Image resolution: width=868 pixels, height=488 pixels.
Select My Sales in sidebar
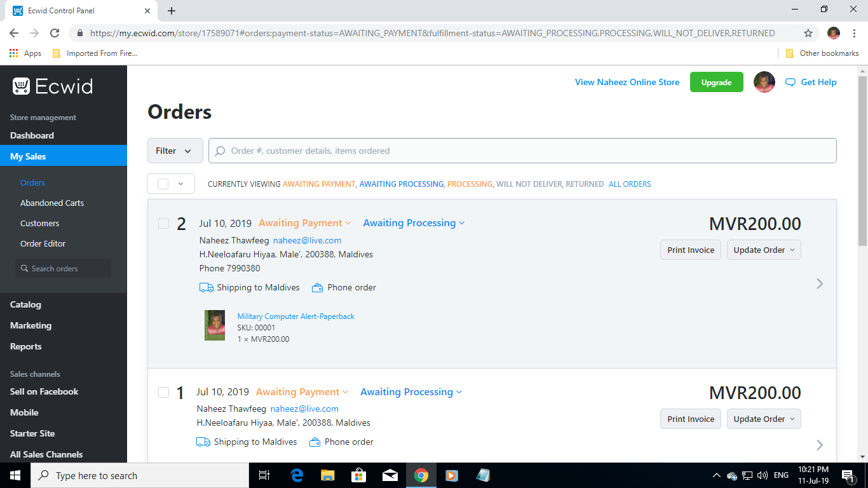(x=64, y=156)
